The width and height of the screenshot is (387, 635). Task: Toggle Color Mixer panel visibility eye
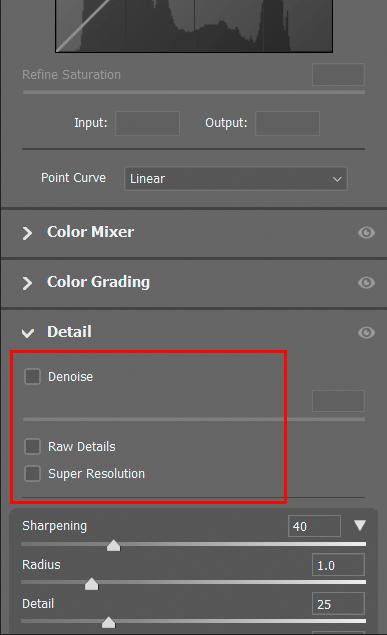(x=366, y=232)
